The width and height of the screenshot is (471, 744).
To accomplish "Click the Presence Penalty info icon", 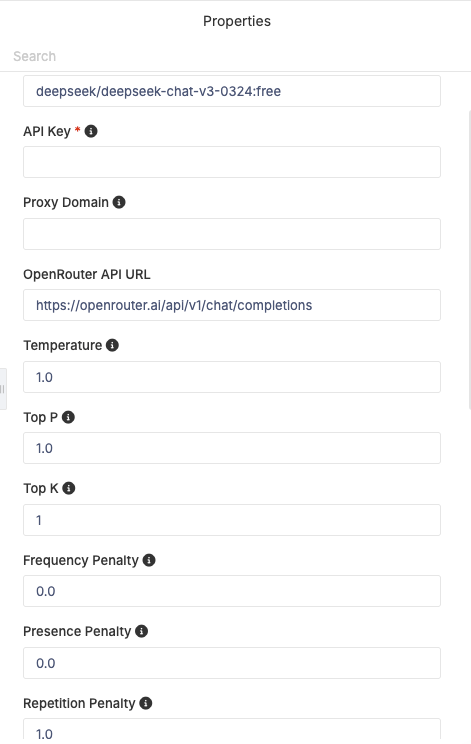I will (x=141, y=631).
